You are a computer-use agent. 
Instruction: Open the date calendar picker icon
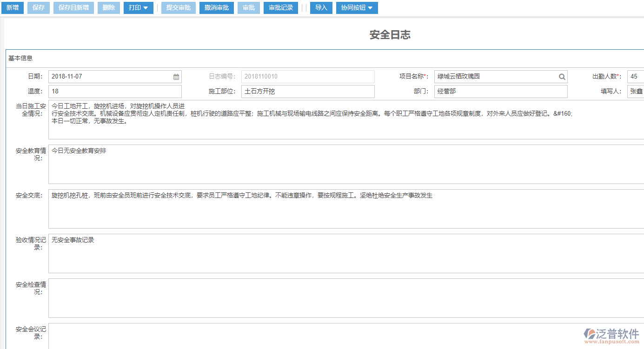coord(176,77)
